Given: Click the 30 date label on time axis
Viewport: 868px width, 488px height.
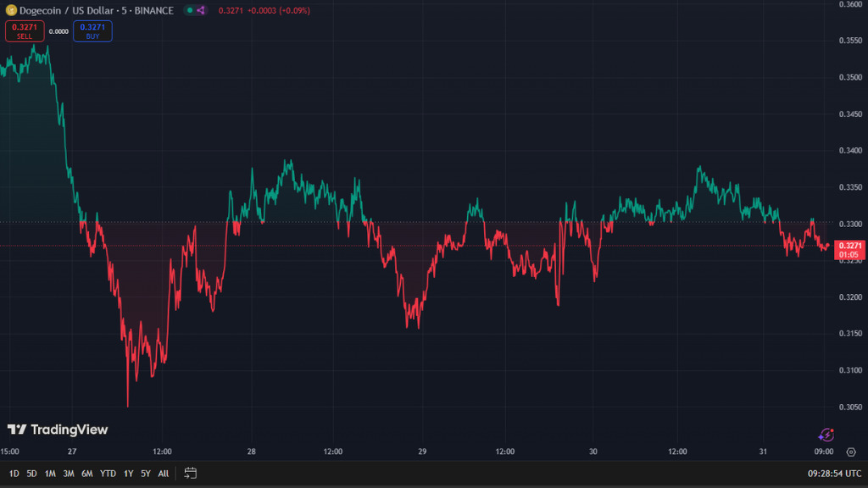Looking at the screenshot, I should pos(593,452).
